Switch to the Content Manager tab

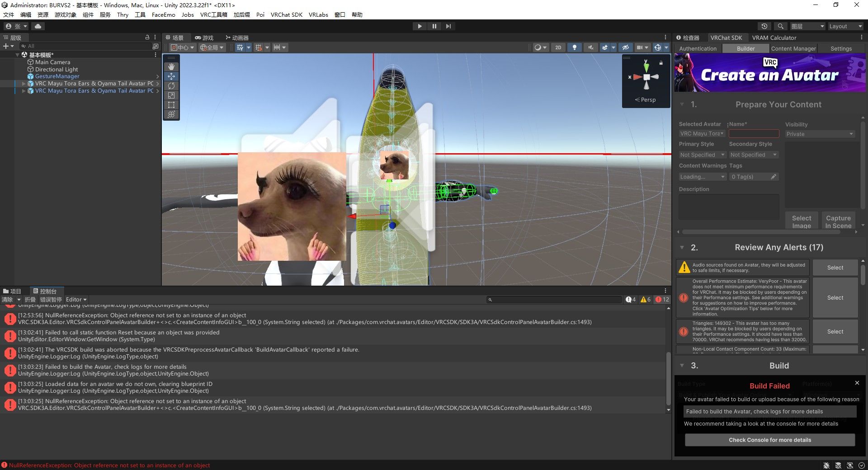(x=793, y=48)
